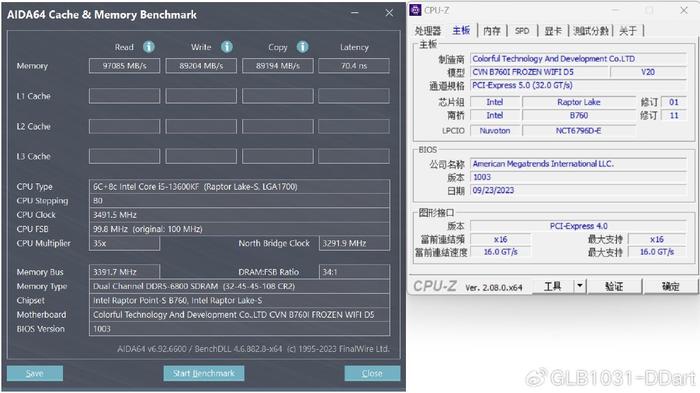Viewport: 700px width, 393px height.
Task: Click the Copy info icon
Action: tap(302, 47)
